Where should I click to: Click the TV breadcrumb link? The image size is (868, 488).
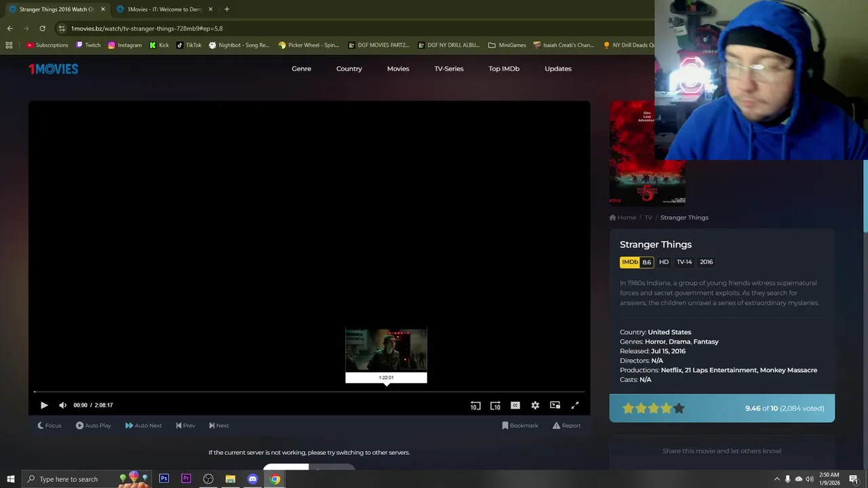(x=648, y=218)
